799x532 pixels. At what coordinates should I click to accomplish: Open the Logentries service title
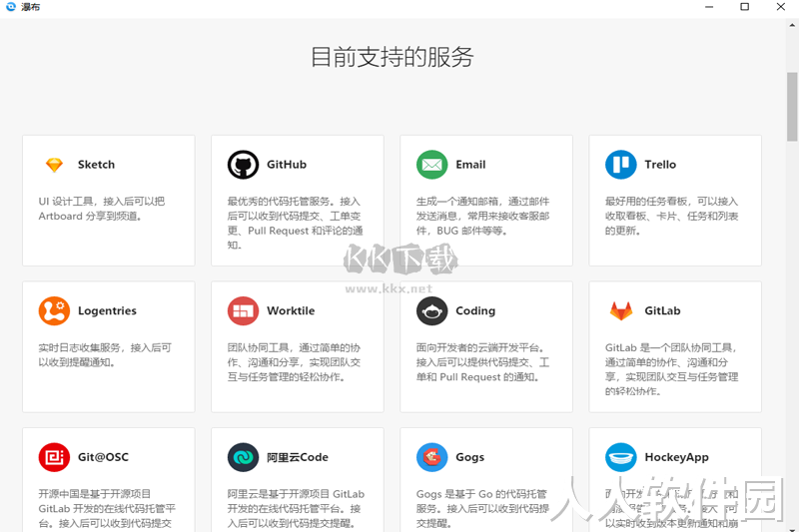pyautogui.click(x=107, y=311)
